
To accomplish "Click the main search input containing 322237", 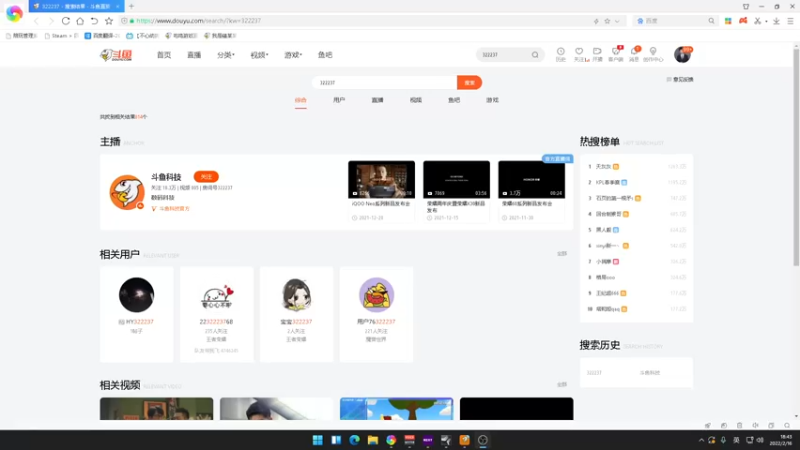I will tap(384, 83).
